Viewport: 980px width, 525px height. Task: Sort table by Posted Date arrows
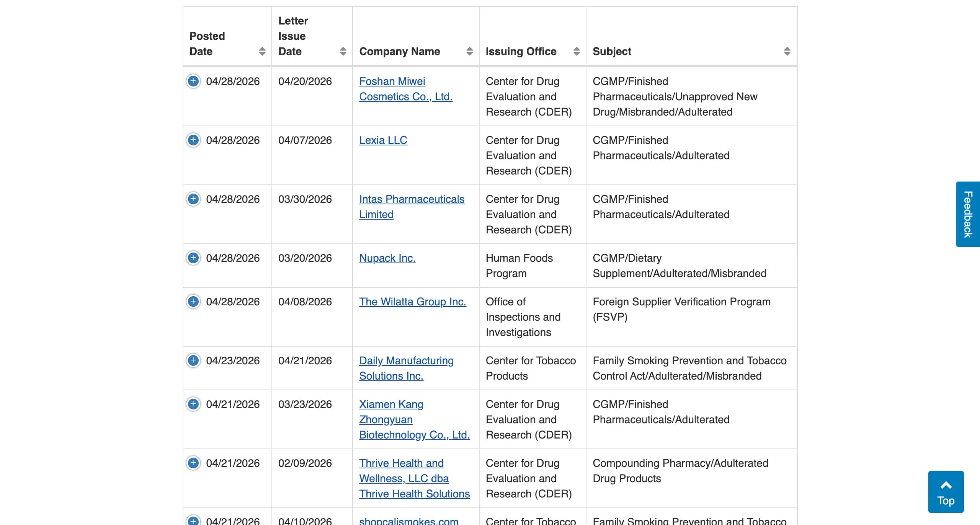point(262,51)
